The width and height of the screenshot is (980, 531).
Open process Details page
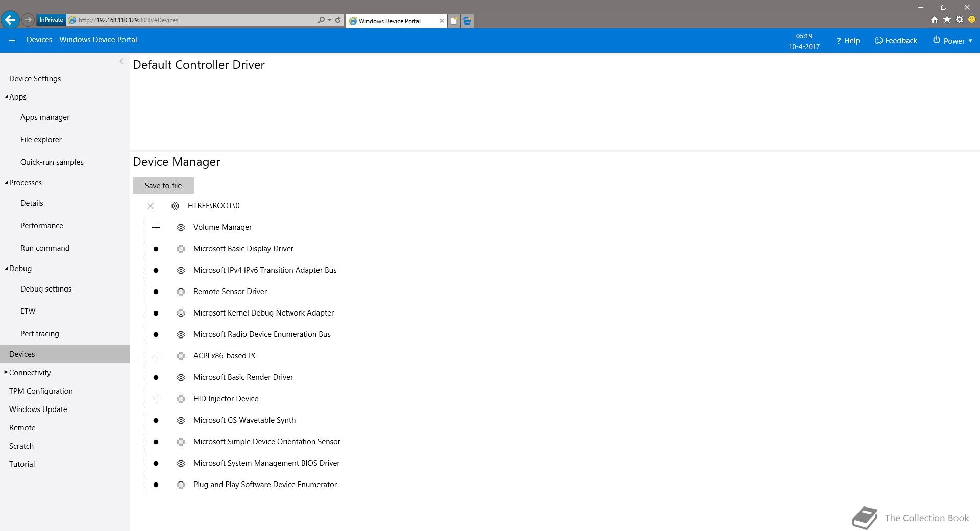[x=32, y=203]
